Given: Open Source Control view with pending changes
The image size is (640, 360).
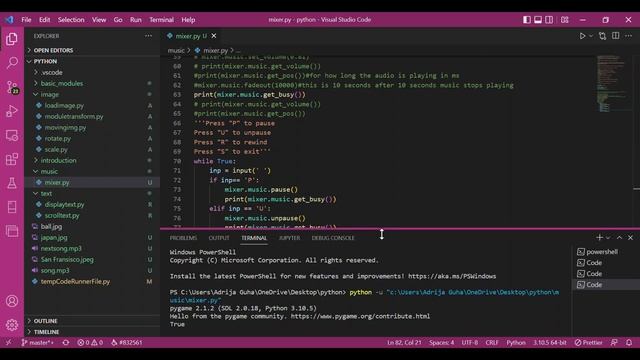Looking at the screenshot, I should pyautogui.click(x=12, y=87).
